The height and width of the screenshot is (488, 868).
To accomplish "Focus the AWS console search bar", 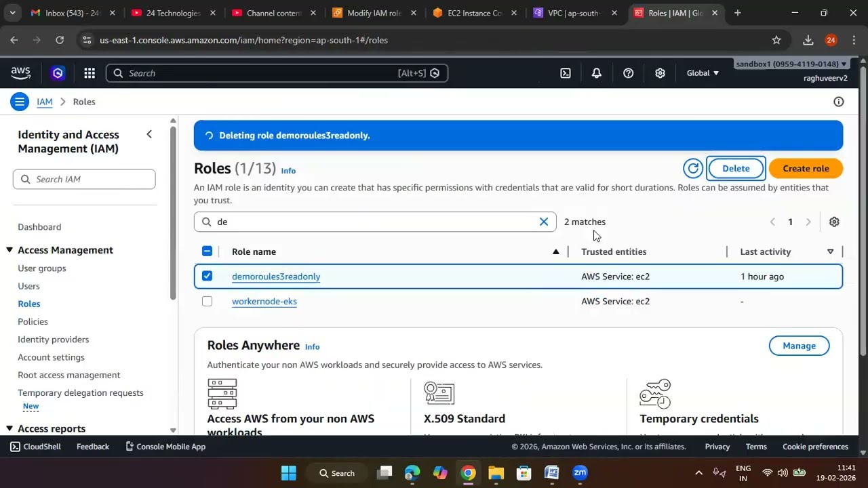I will point(277,73).
